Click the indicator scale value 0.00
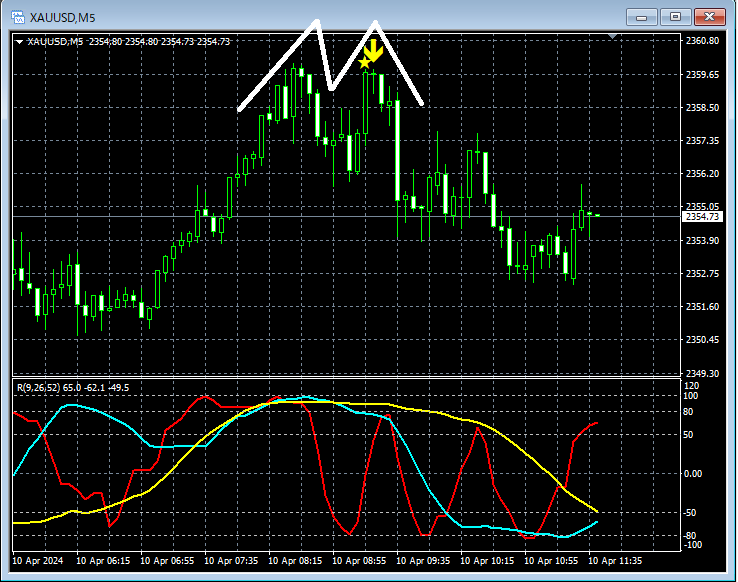Screen dimensions: 738x582 [x=692, y=473]
